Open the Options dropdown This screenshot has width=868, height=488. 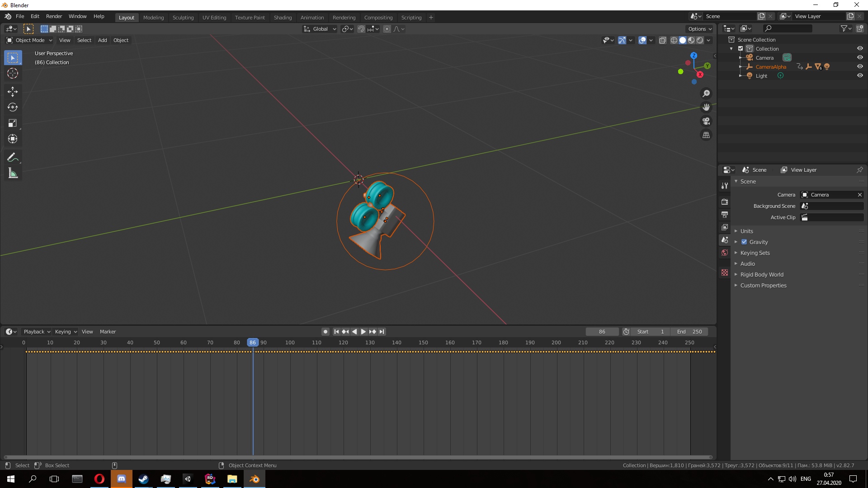[700, 29]
